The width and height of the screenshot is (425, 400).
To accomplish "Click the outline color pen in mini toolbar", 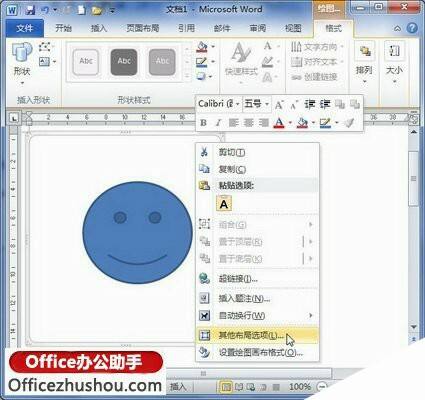I will [325, 123].
